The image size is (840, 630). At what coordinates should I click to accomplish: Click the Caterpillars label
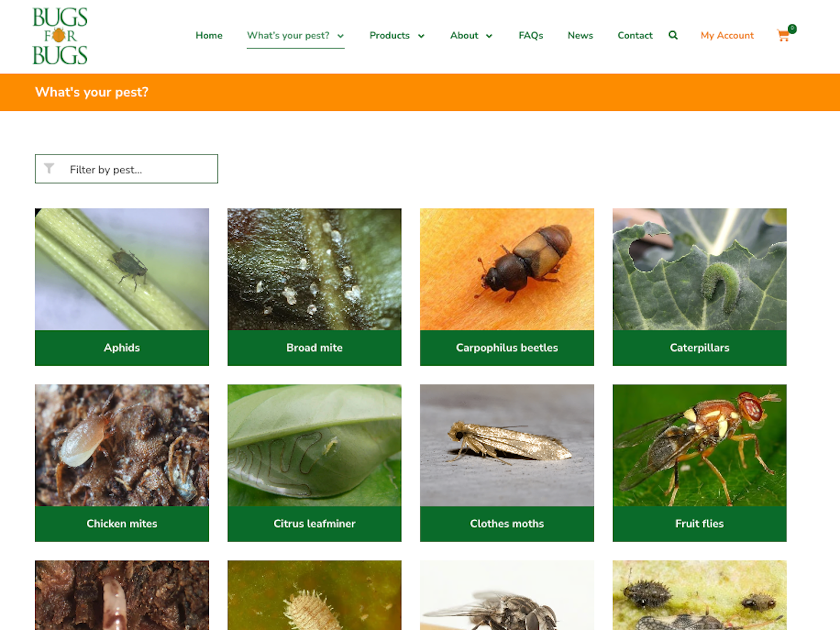coord(699,348)
